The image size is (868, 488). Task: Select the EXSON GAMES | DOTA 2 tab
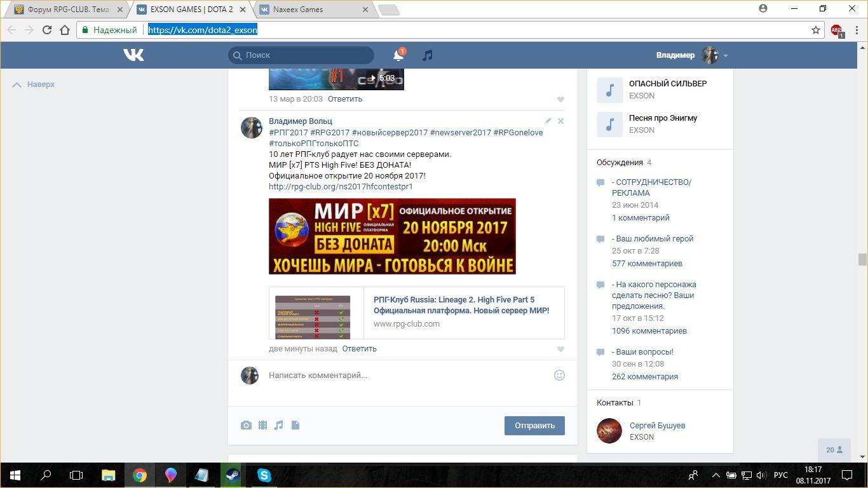pyautogui.click(x=191, y=10)
